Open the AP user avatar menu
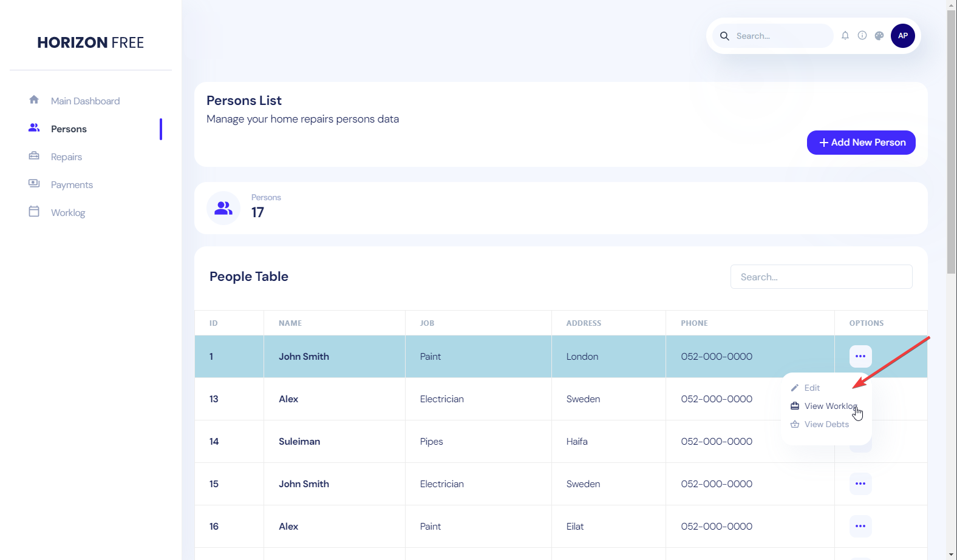 tap(903, 36)
